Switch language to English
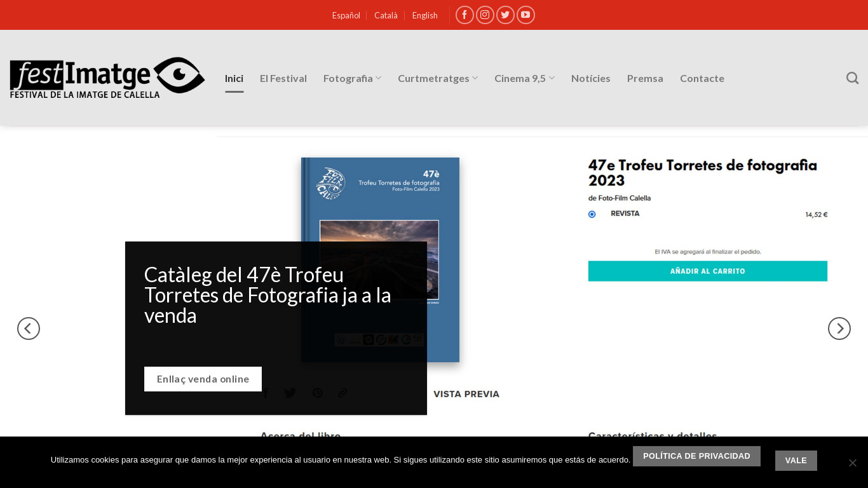This screenshot has width=868, height=488. pyautogui.click(x=425, y=15)
